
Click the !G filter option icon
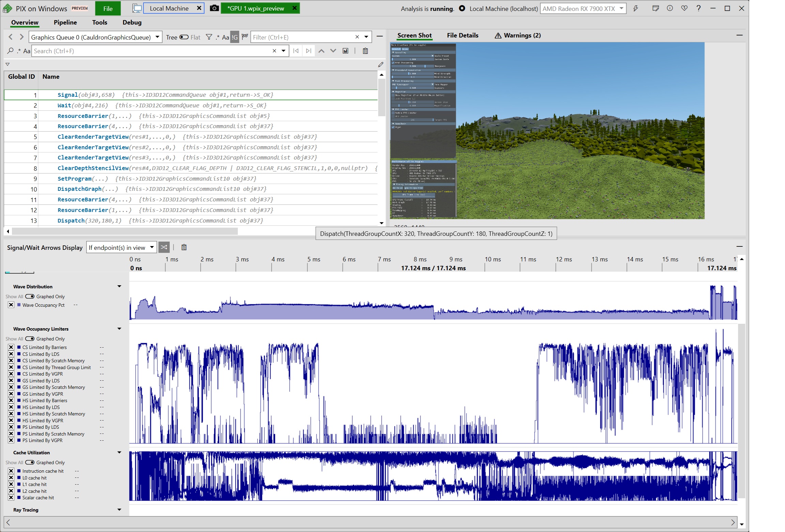234,37
